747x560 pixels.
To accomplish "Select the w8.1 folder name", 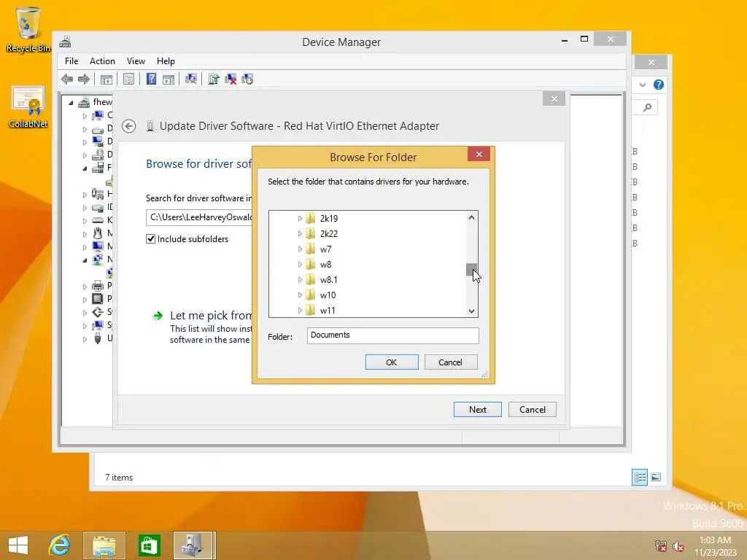I will coord(329,279).
